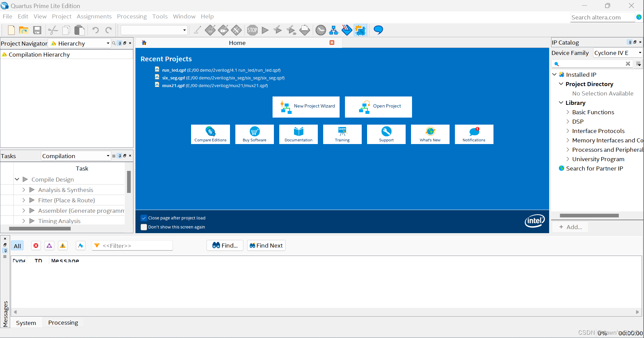Viewport: 644px width, 338px height.
Task: Launch New Project Wizard
Action: (306, 107)
